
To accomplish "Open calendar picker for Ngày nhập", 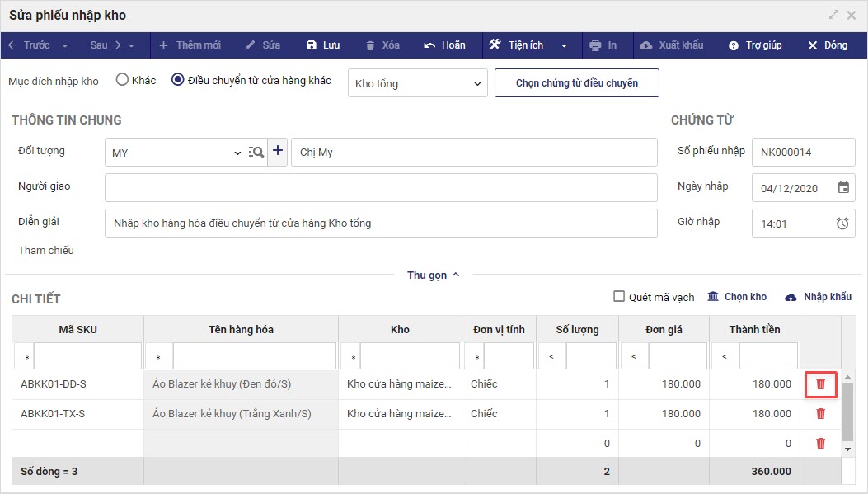I will tap(843, 188).
